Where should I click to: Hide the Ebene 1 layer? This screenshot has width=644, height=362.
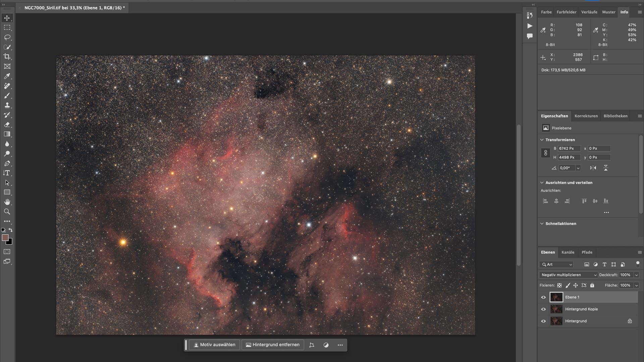point(543,297)
